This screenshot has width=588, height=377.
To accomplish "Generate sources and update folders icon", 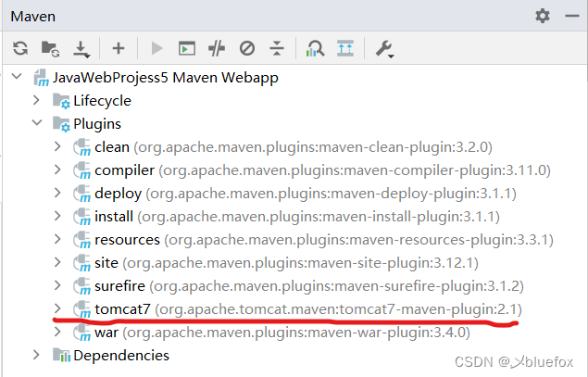I will 51,49.
